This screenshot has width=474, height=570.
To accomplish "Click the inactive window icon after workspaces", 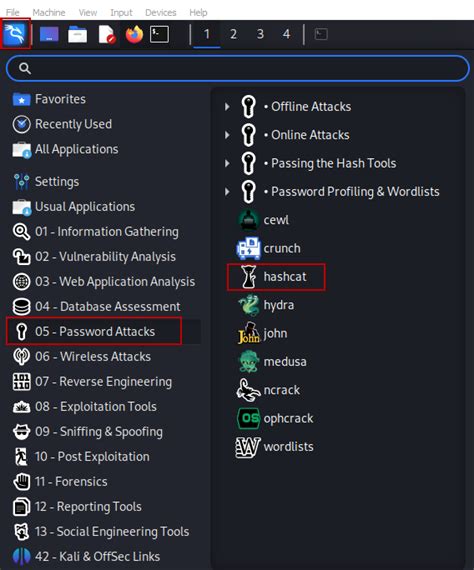I will click(321, 34).
